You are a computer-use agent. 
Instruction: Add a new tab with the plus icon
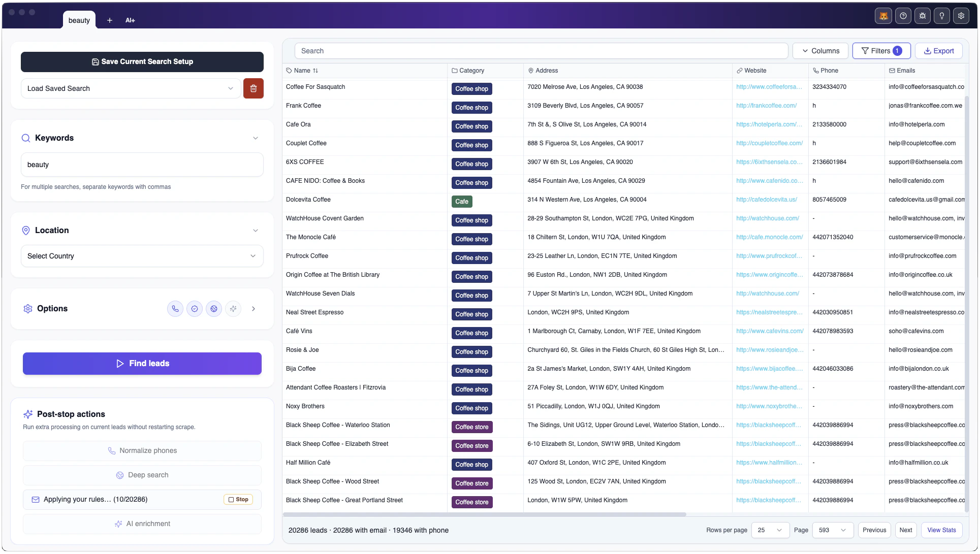coord(109,20)
